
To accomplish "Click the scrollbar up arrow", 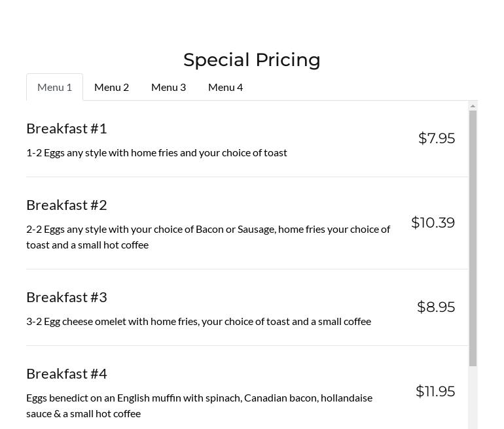I will pyautogui.click(x=473, y=106).
